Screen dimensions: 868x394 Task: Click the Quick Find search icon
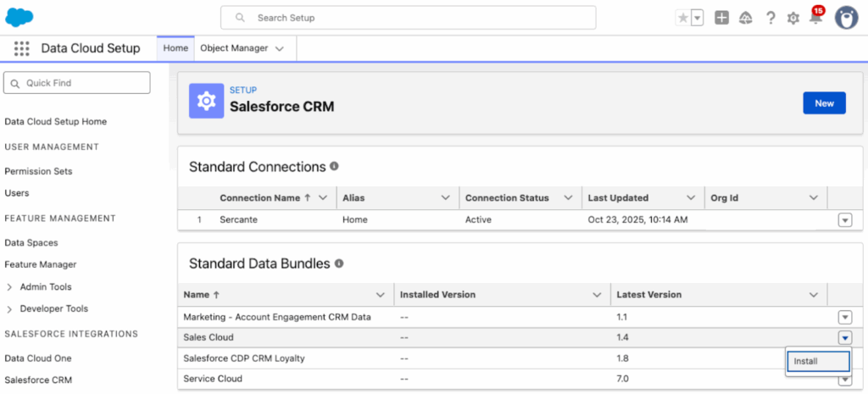pyautogui.click(x=15, y=83)
